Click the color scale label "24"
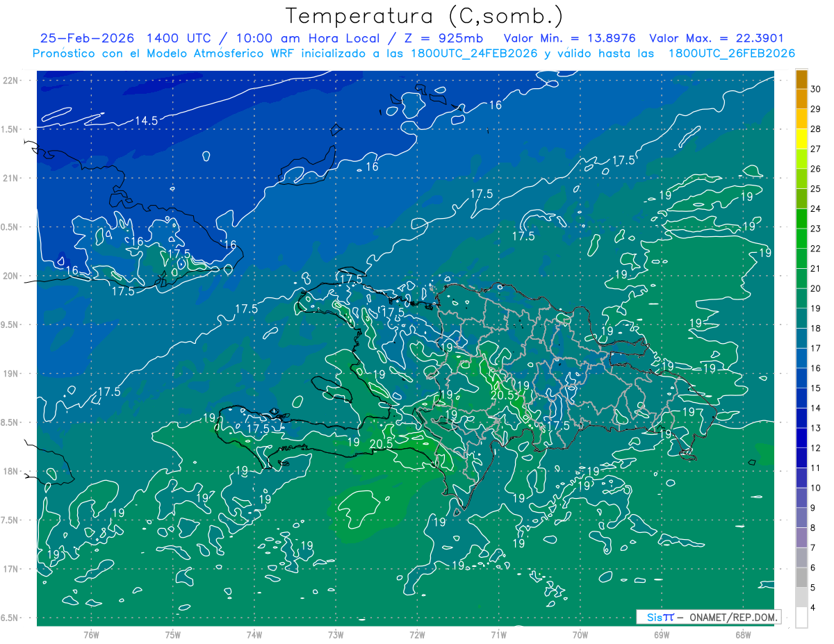This screenshot has height=644, width=834. (816, 208)
